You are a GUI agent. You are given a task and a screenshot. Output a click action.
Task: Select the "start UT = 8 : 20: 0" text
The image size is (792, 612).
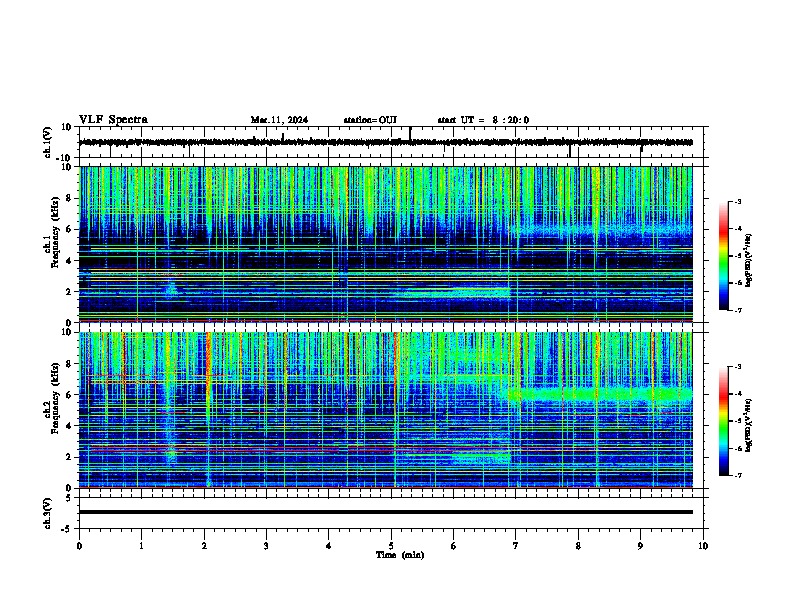point(483,120)
